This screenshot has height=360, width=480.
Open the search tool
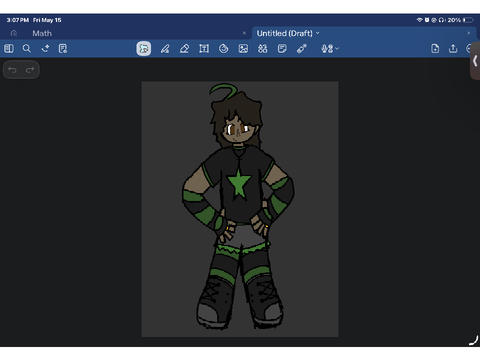(27, 49)
